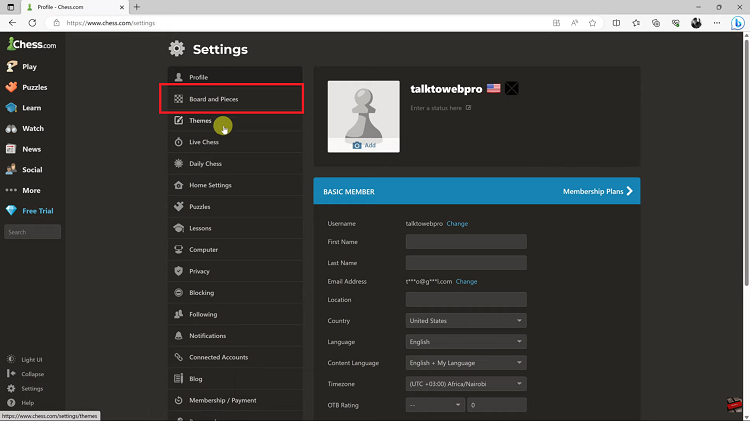Reload the page
750x421 pixels.
coord(32,22)
